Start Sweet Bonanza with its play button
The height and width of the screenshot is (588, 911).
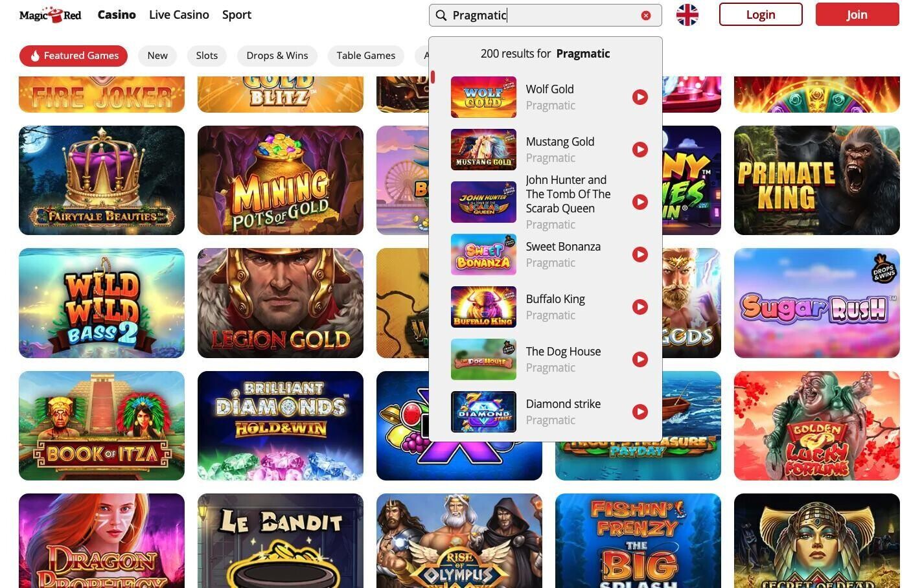pos(640,254)
